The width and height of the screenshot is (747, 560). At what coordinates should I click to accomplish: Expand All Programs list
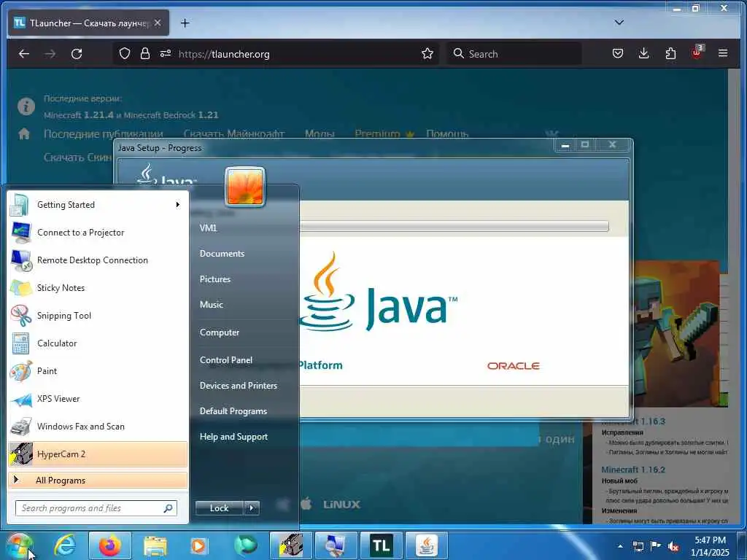[98, 480]
